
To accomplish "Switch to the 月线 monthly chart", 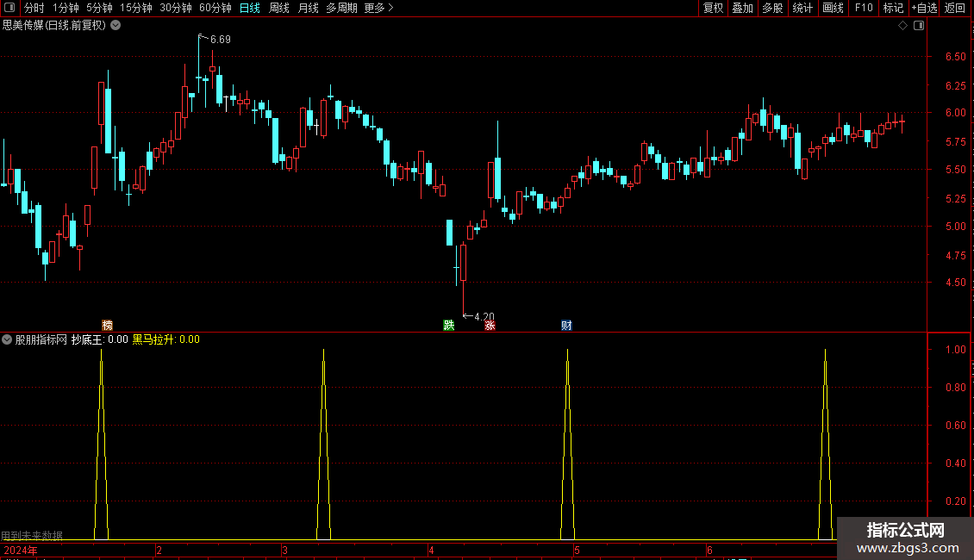I will pos(308,8).
